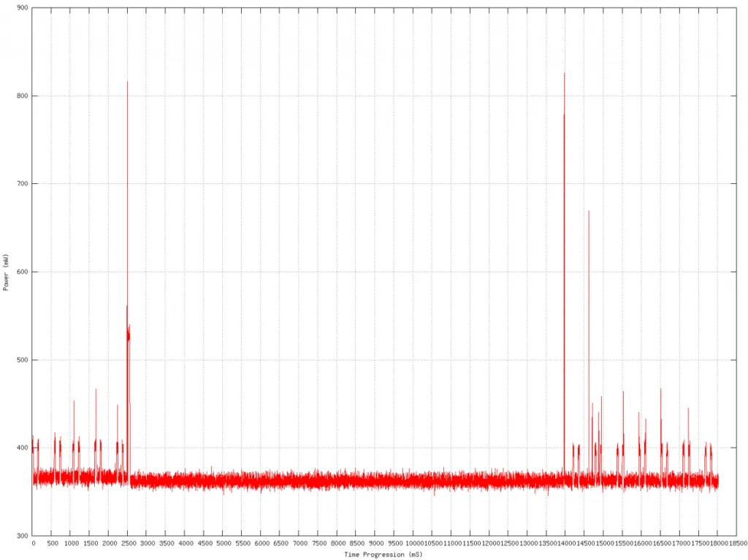
Task: Click the 5000 tick label on time axis
Action: pos(223,544)
